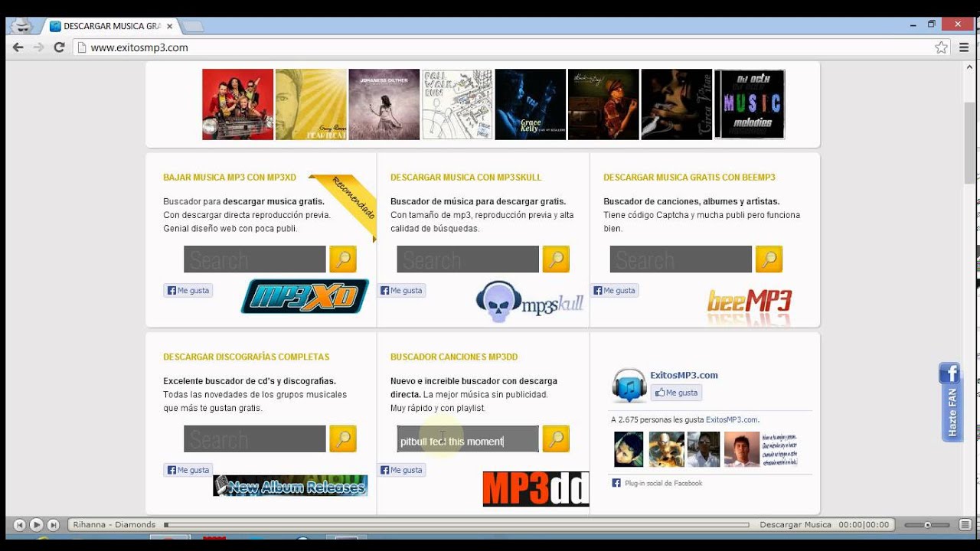Open the DJ Music Melodies album thumbnail
Screen dimensions: 980x551
[x=750, y=104]
